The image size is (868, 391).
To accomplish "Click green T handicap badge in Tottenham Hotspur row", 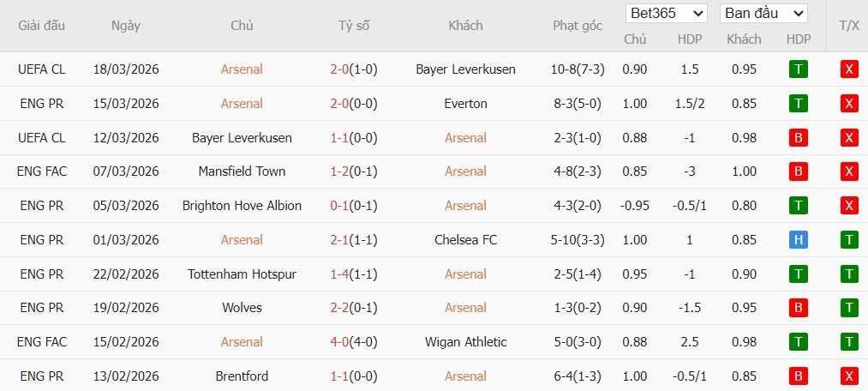I will pyautogui.click(x=799, y=274).
